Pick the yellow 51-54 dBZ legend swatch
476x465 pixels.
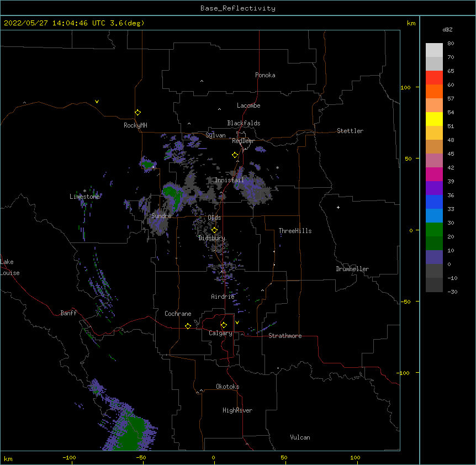click(434, 119)
